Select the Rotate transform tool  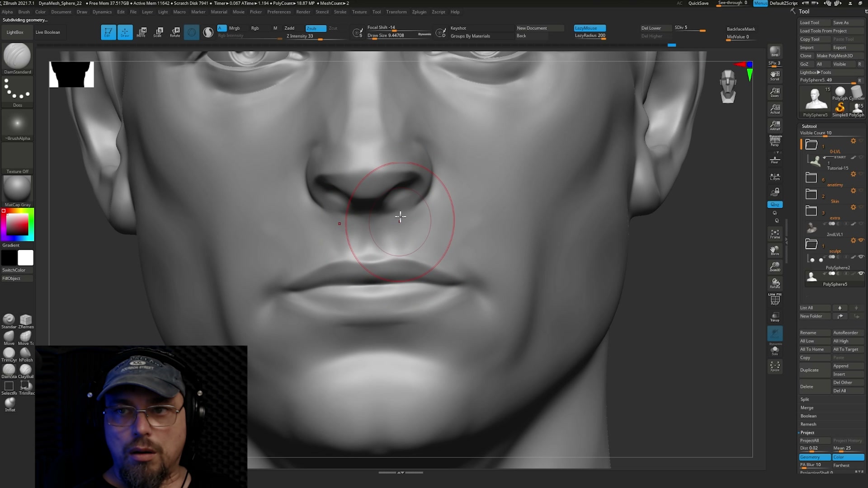(175, 32)
